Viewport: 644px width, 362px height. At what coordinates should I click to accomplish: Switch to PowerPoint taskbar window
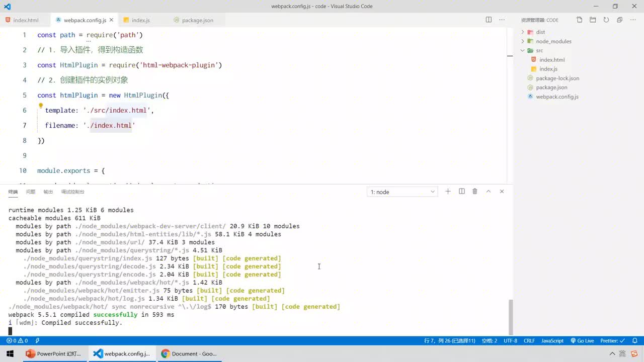54,354
